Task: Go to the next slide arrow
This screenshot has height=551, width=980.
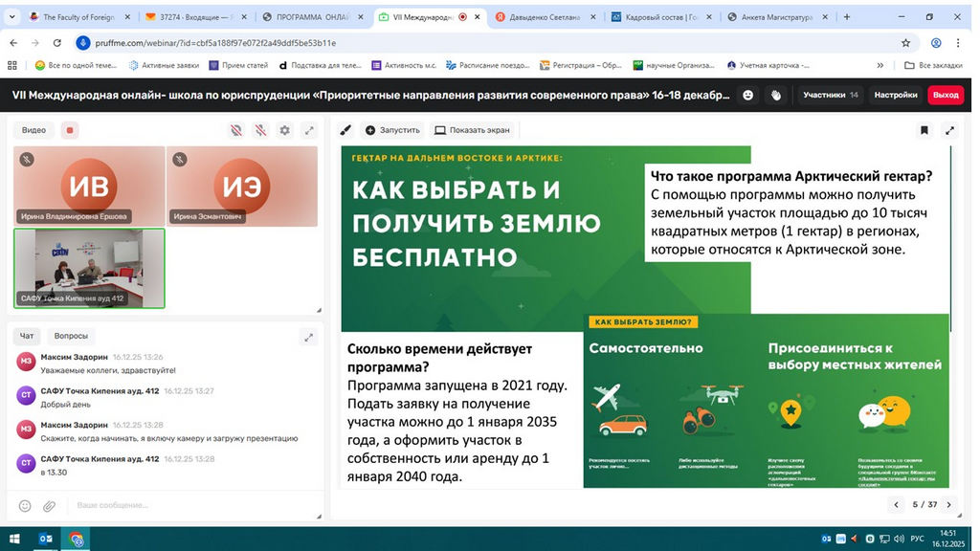Action: (948, 504)
